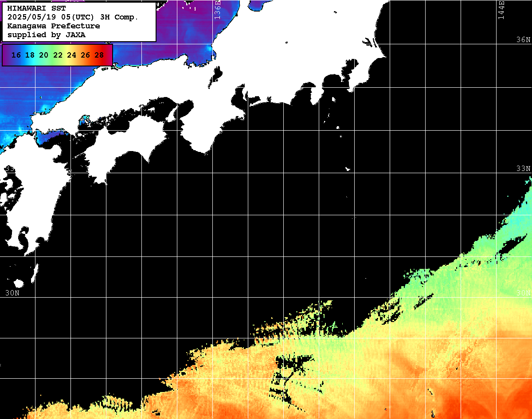Click the 28 value on the temperature legend
This screenshot has height=419, width=532.
coord(99,55)
